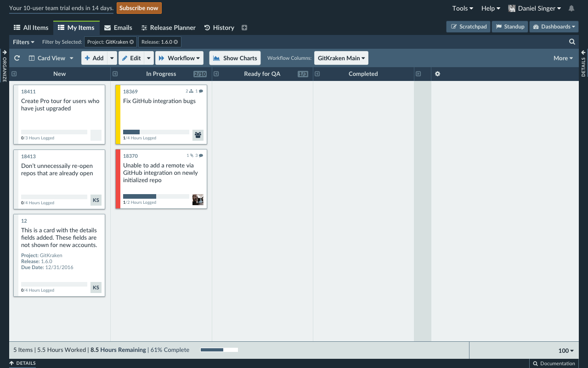Open Card View dropdown
The image size is (588, 368).
pyautogui.click(x=51, y=58)
